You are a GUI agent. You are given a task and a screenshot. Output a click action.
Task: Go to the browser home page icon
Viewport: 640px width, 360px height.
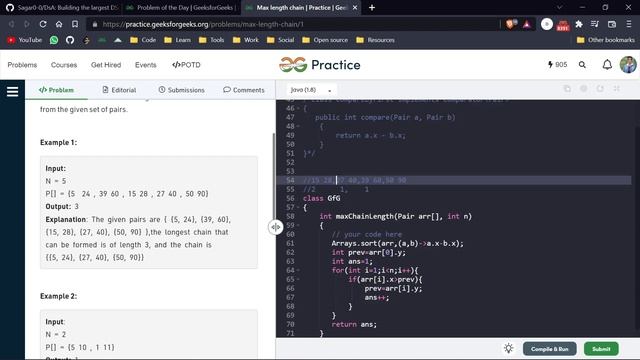[x=59, y=24]
